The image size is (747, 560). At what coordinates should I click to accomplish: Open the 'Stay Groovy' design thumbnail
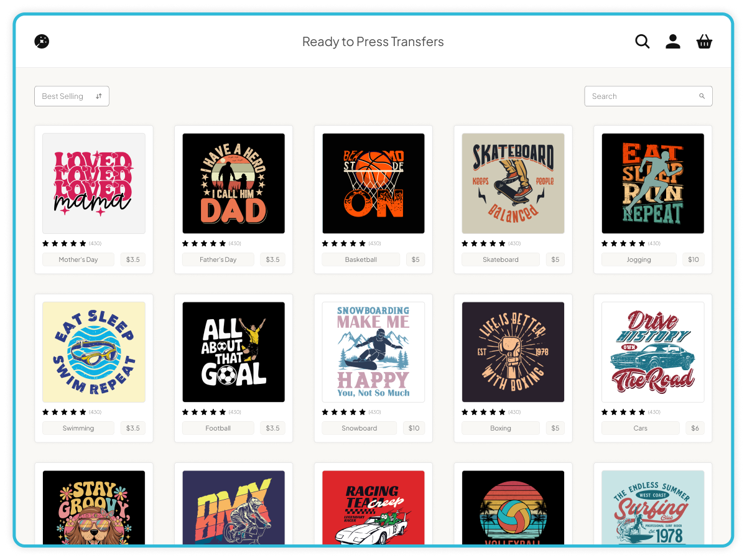click(94, 507)
